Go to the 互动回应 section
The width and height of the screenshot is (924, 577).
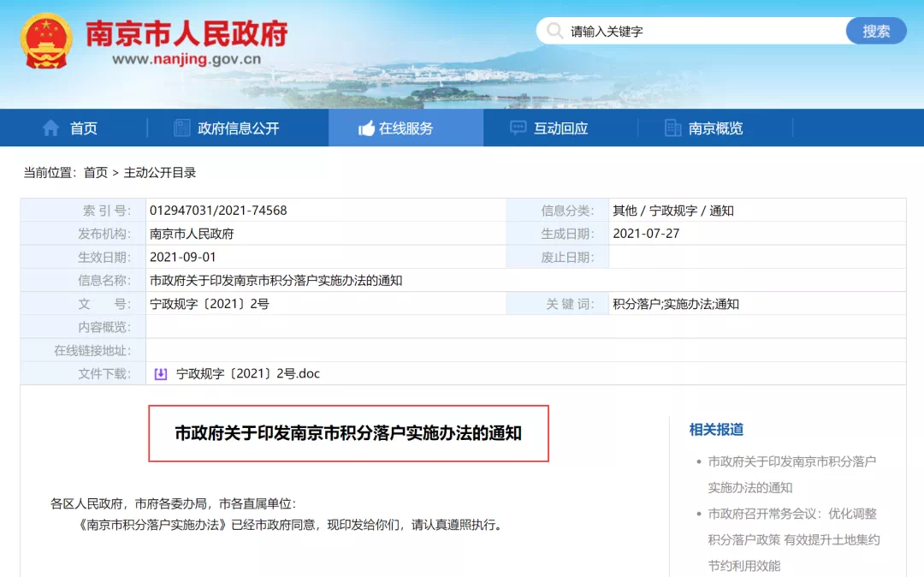560,128
